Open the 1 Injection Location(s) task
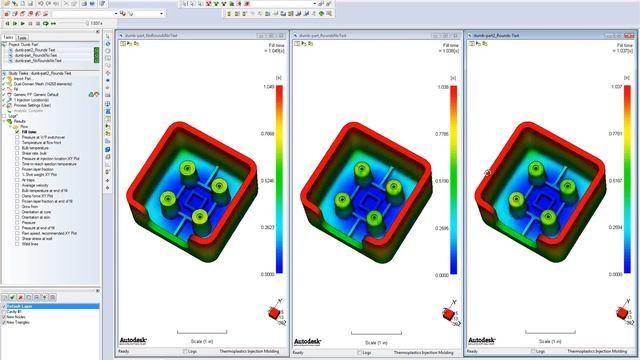Screen dimensions: 640x360 point(31,100)
